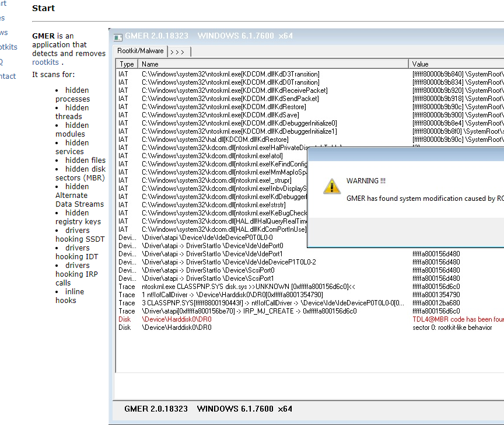Click GMER has found system modification message

(425, 198)
